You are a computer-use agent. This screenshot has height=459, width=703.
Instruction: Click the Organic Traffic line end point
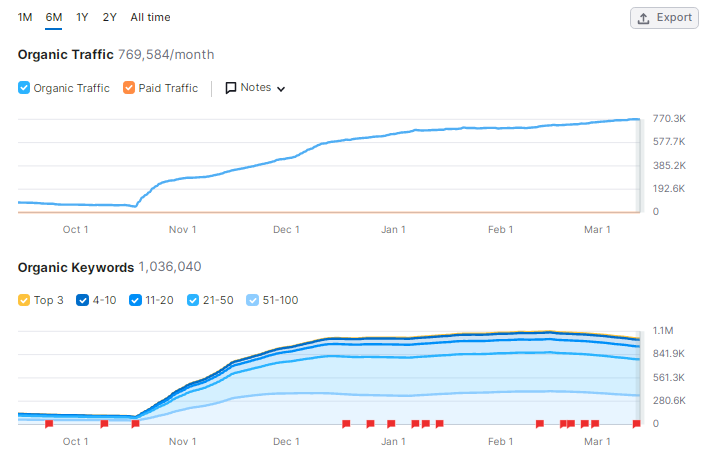tap(638, 119)
